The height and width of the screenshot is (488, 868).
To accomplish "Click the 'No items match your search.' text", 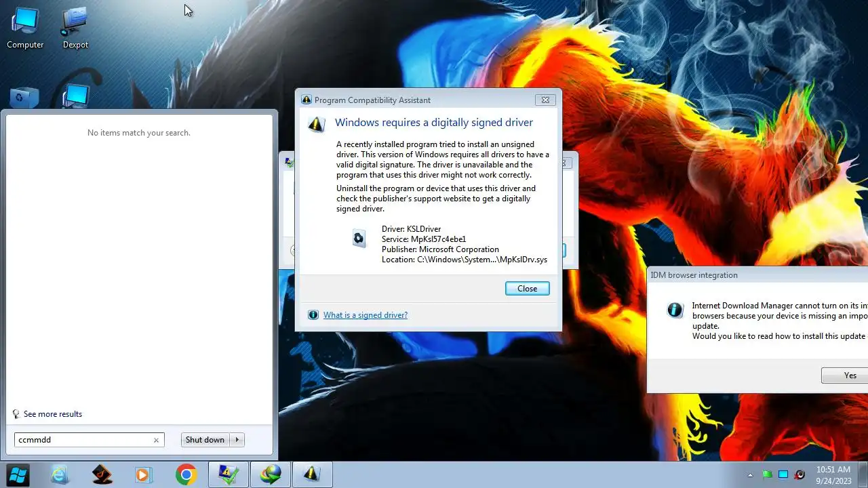I will click(x=139, y=133).
